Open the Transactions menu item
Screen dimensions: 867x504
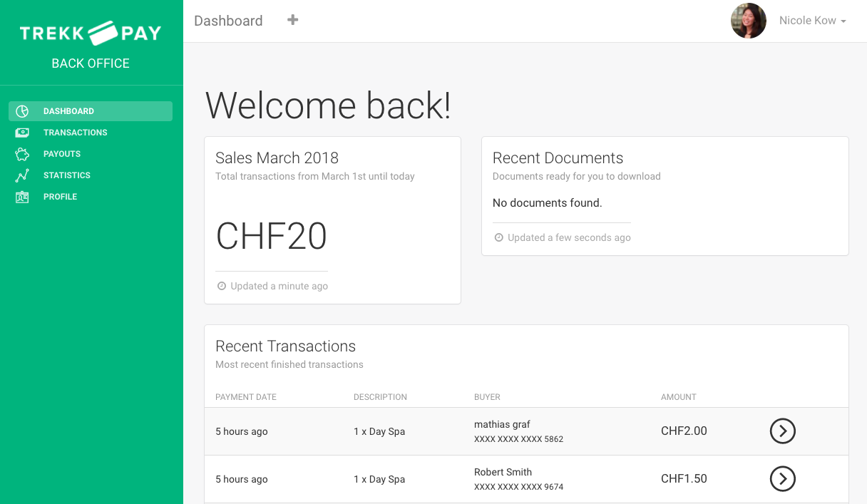[75, 133]
